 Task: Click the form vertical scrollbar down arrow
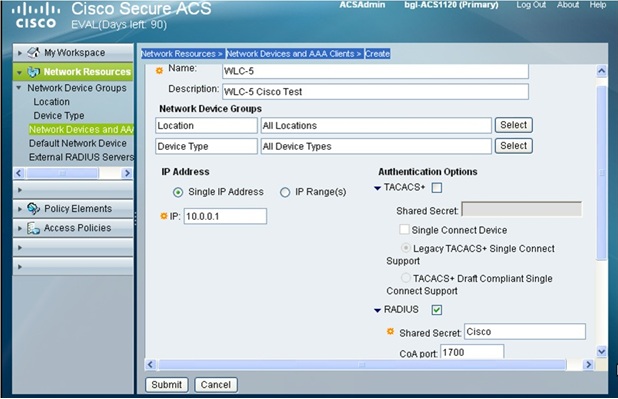pyautogui.click(x=601, y=351)
